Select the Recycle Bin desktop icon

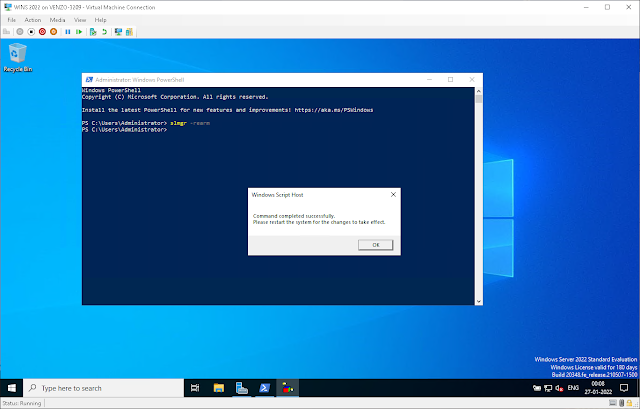(18, 58)
